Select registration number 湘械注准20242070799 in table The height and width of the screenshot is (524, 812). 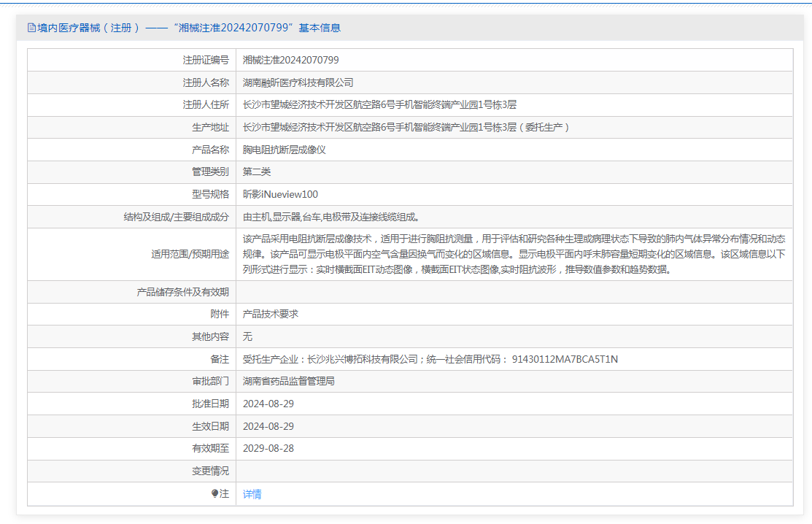[x=290, y=60]
